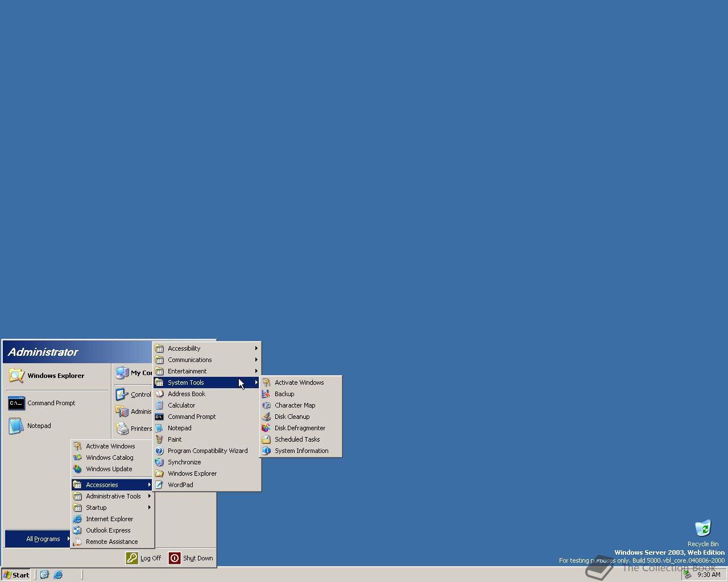
Task: Expand the Administrative Tools submenu
Action: click(113, 496)
